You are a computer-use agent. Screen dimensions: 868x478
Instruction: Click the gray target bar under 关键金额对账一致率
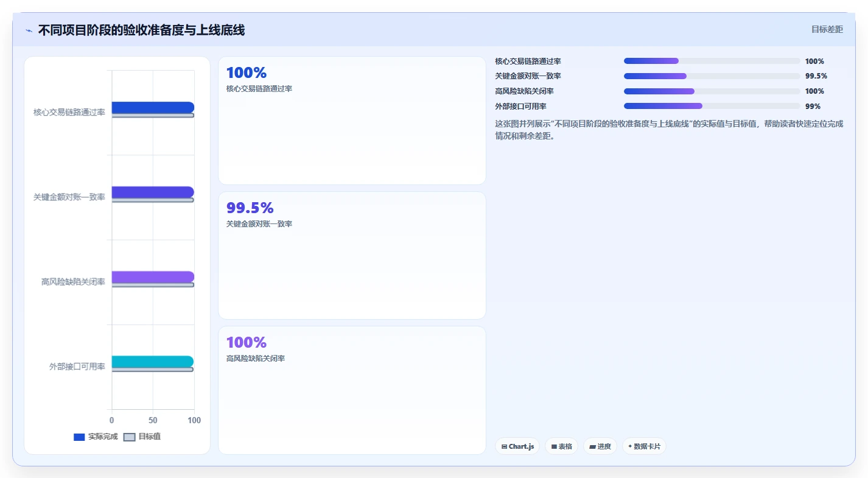[153, 200]
